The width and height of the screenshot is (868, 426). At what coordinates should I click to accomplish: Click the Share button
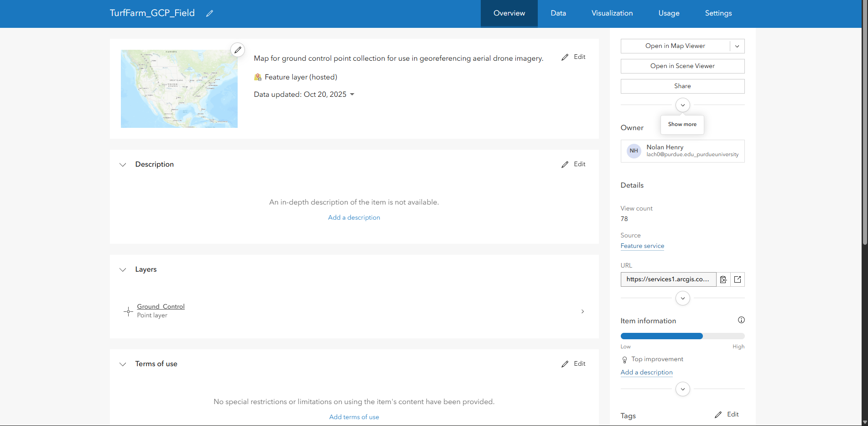[x=683, y=86]
